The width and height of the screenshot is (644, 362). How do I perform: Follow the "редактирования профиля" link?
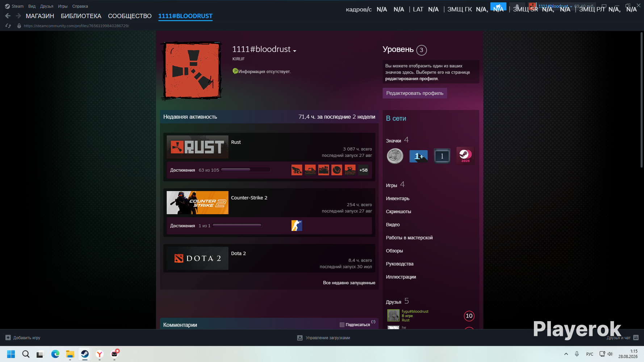pos(411,79)
